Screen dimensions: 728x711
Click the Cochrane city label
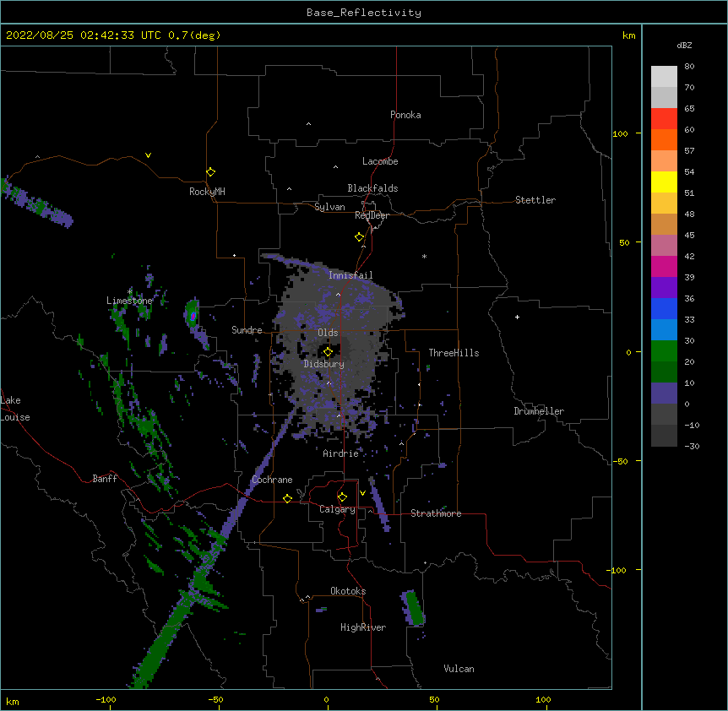272,480
